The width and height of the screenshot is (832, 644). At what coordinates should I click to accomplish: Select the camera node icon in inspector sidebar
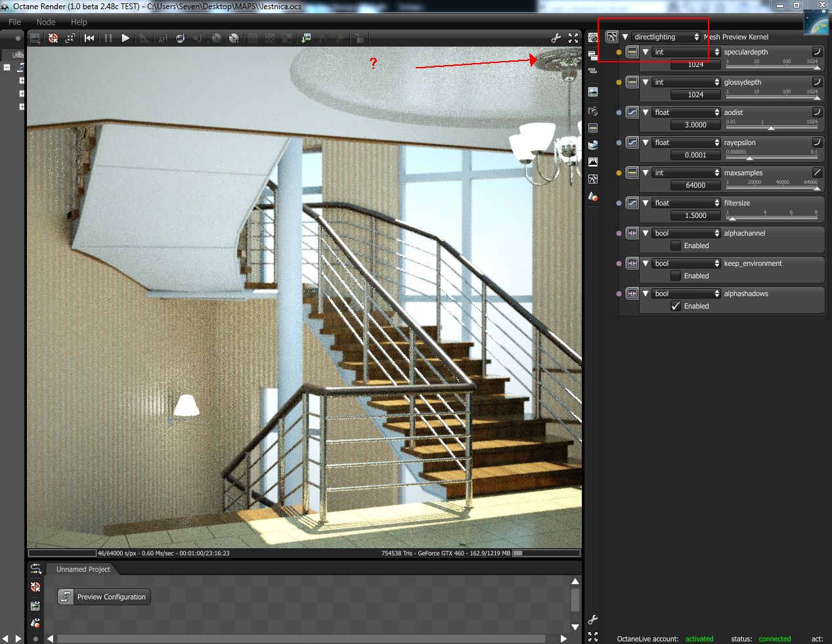click(x=593, y=111)
